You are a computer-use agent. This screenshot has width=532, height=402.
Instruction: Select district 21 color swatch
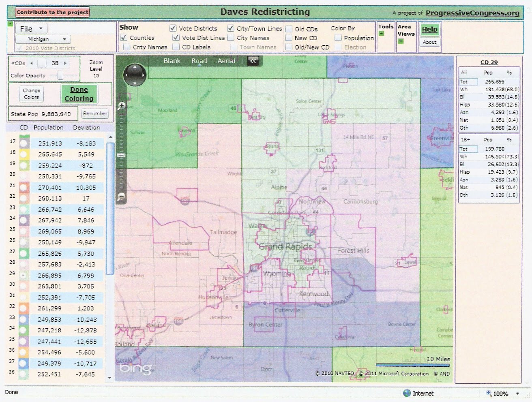[x=24, y=188]
